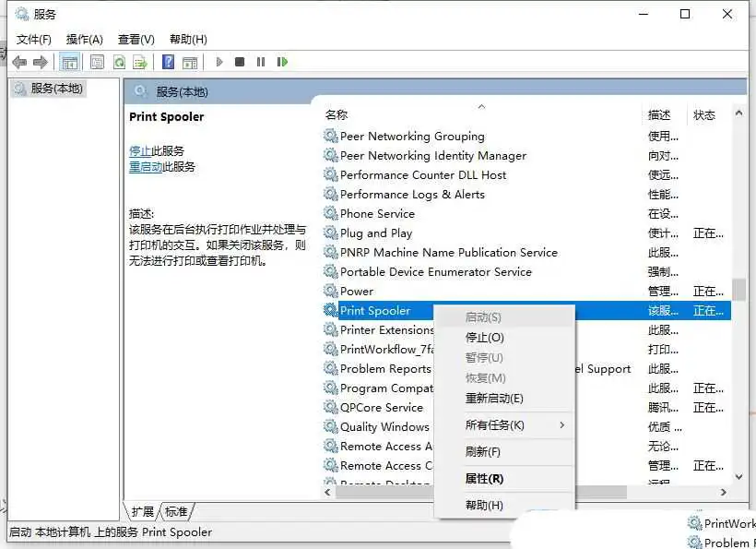
Task: Click the 停止 link for this service
Action: point(140,150)
